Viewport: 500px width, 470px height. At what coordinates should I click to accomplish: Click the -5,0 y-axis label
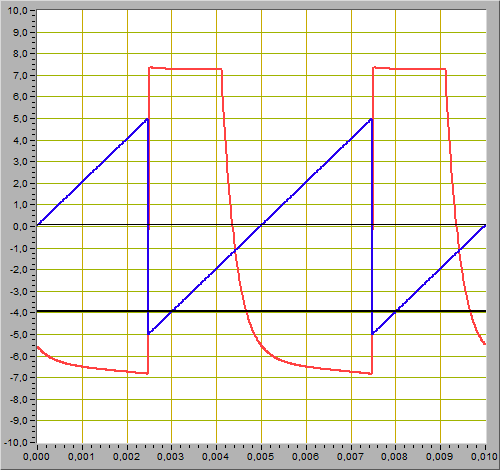pyautogui.click(x=19, y=335)
